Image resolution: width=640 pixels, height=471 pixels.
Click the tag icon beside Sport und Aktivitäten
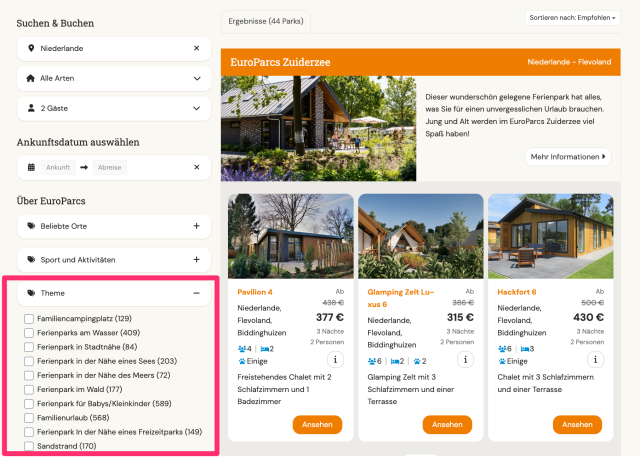coord(31,260)
